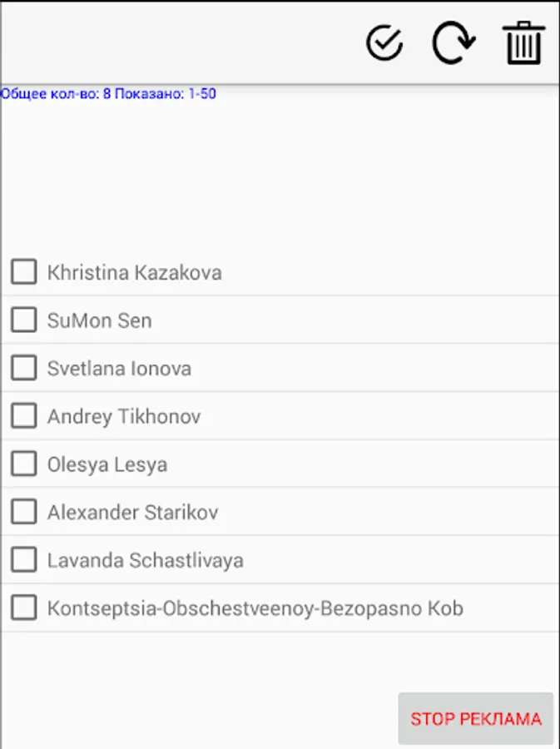560x749 pixels.
Task: Mark the Andrey Tikhonov checkbox
Action: click(x=23, y=416)
